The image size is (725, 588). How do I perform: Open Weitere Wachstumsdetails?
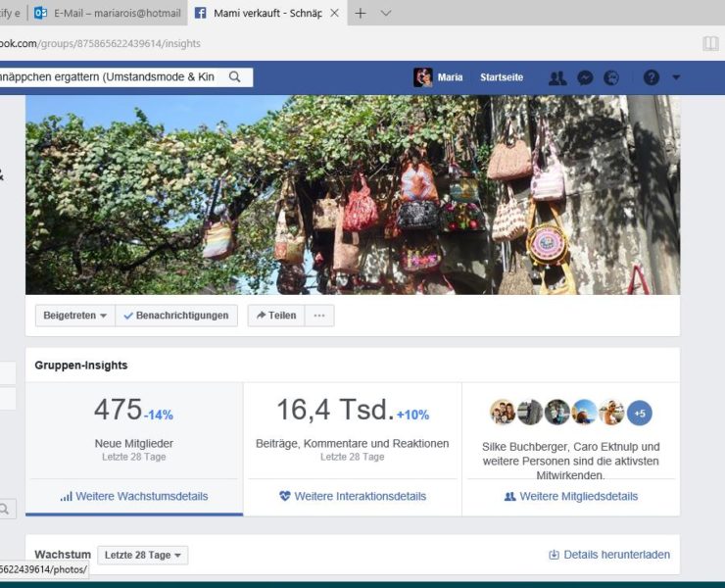coord(141,497)
